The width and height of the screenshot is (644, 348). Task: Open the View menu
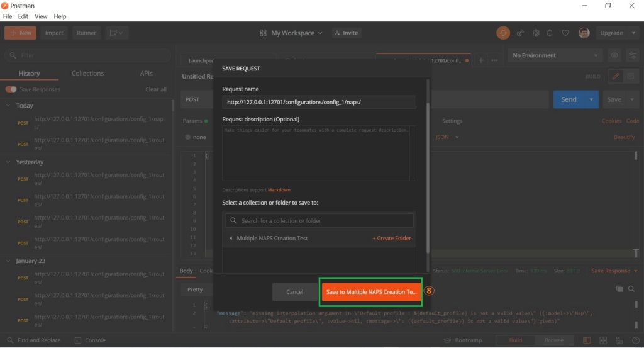(41, 16)
